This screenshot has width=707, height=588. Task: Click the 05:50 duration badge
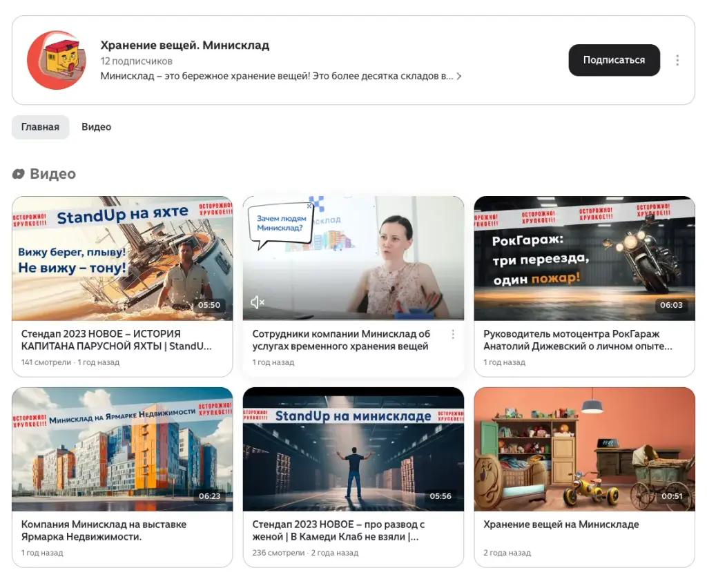click(209, 305)
